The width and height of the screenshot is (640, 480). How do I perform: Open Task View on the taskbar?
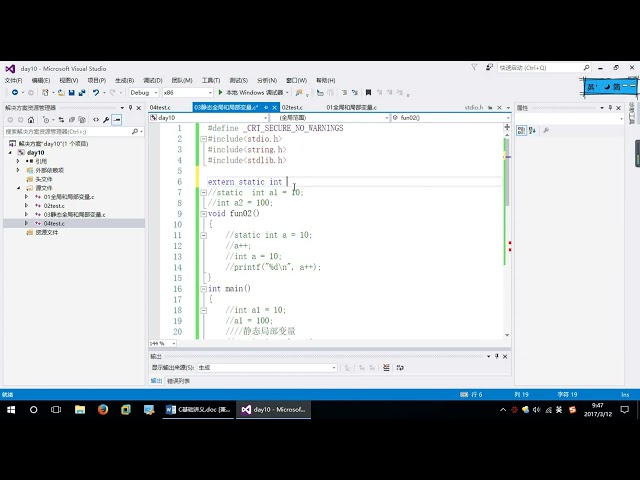pos(56,409)
